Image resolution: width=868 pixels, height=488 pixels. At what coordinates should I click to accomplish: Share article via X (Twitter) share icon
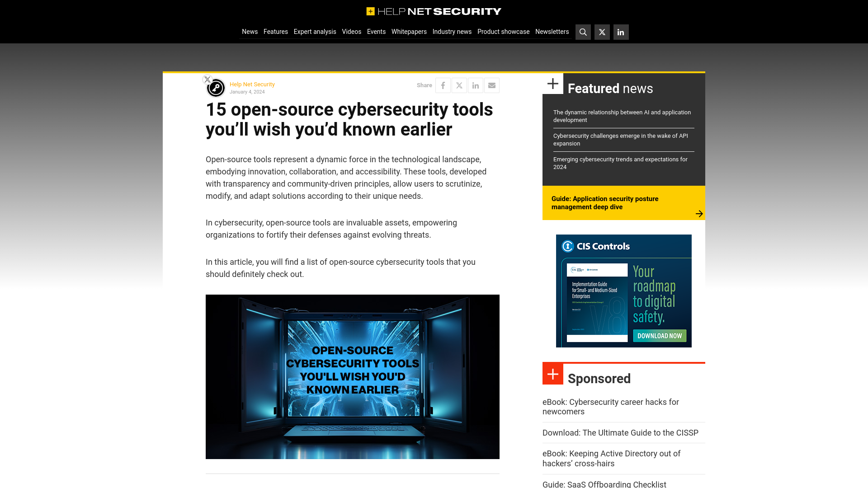pyautogui.click(x=459, y=85)
